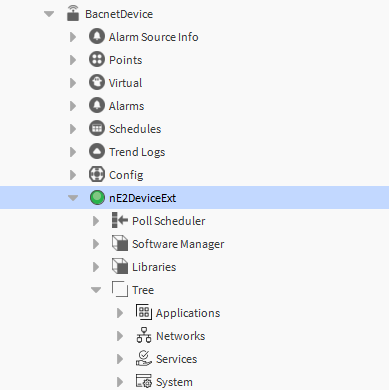Select the Virtual label
The image size is (389, 390).
tap(125, 83)
